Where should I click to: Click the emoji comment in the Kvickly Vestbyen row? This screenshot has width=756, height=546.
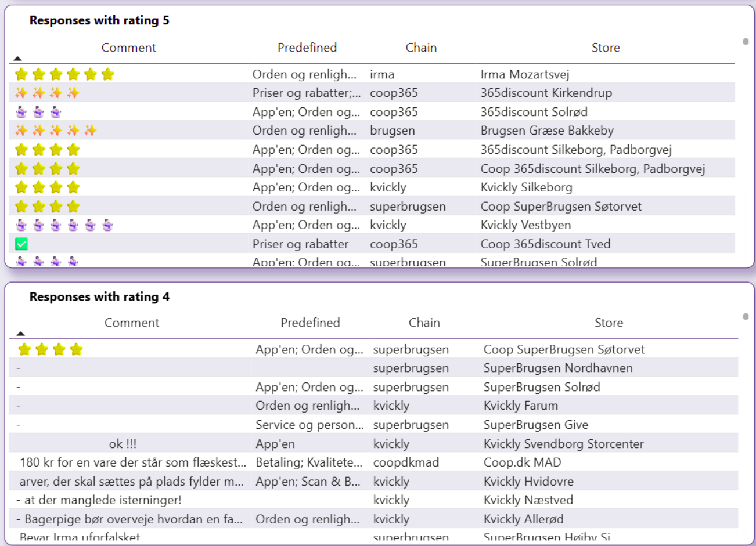(64, 225)
